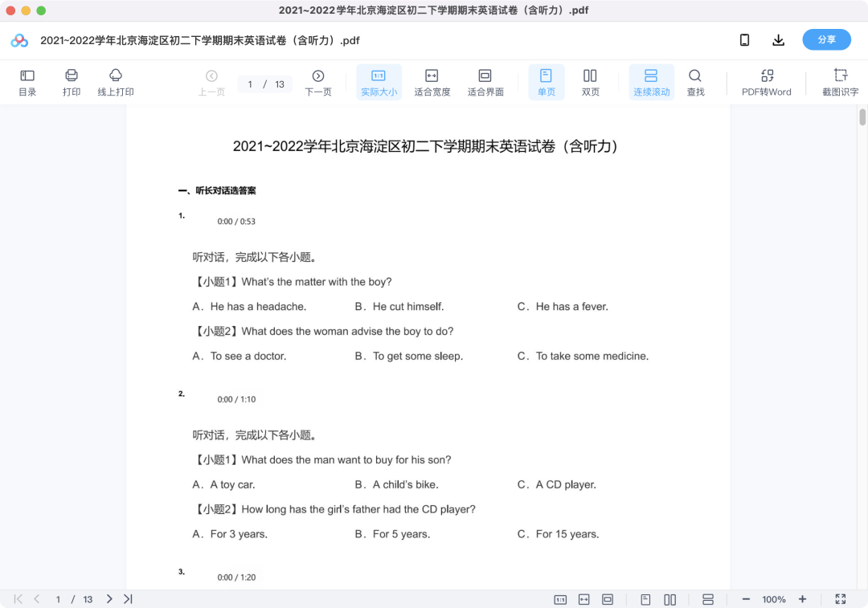
Task: Click the 0:00 / 1:10 audio timer
Action: (236, 399)
